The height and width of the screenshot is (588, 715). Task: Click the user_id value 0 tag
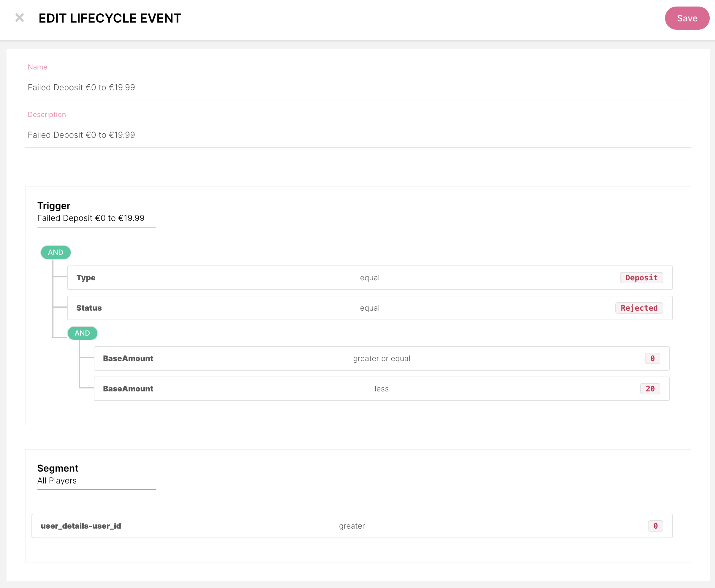[655, 526]
